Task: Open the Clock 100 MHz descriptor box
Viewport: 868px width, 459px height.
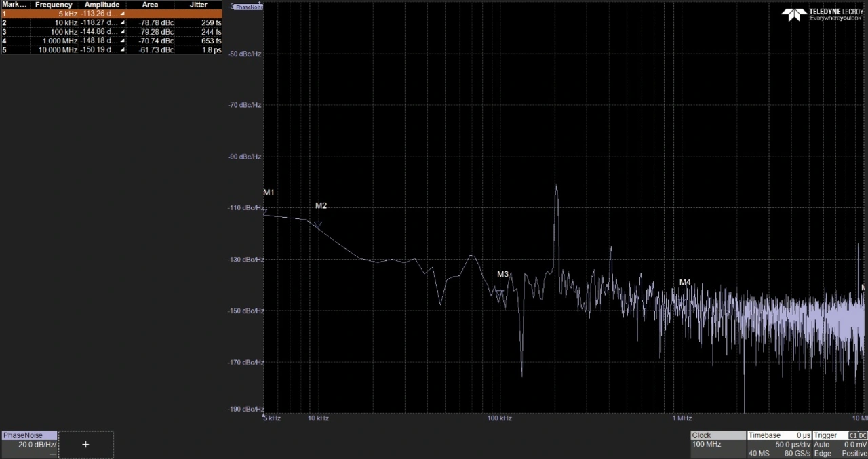Action: point(717,444)
